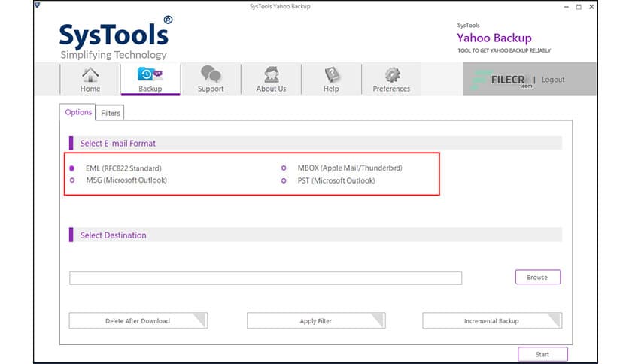Click the Browse button
This screenshot has width=629, height=364.
[537, 277]
